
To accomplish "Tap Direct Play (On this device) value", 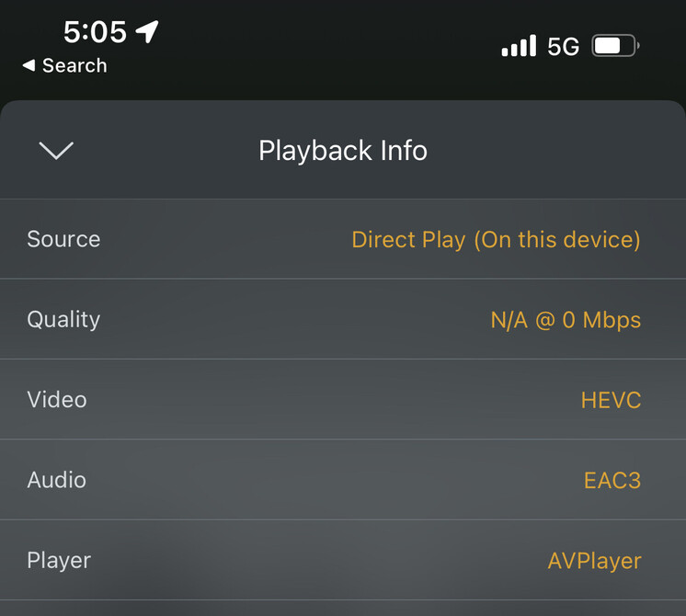I will pyautogui.click(x=496, y=240).
